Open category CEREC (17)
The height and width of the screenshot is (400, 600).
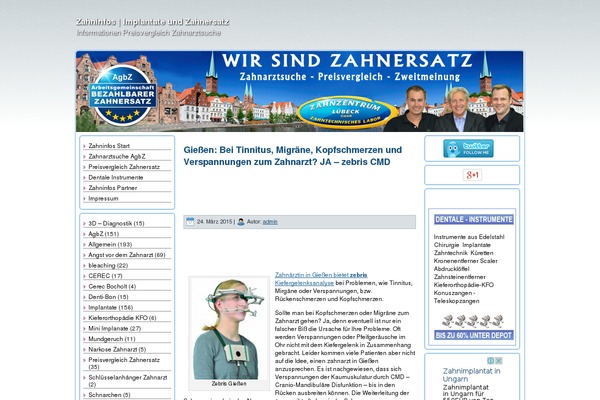pyautogui.click(x=105, y=276)
